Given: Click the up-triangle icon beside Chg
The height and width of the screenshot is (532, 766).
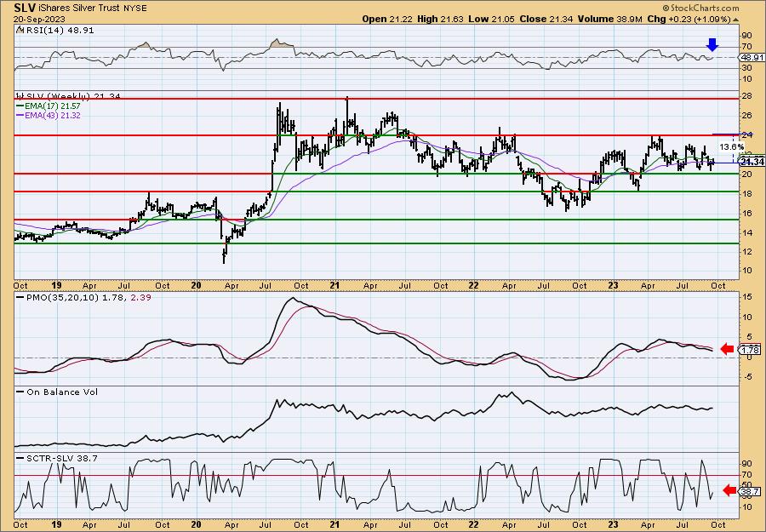Looking at the screenshot, I should (x=735, y=20).
